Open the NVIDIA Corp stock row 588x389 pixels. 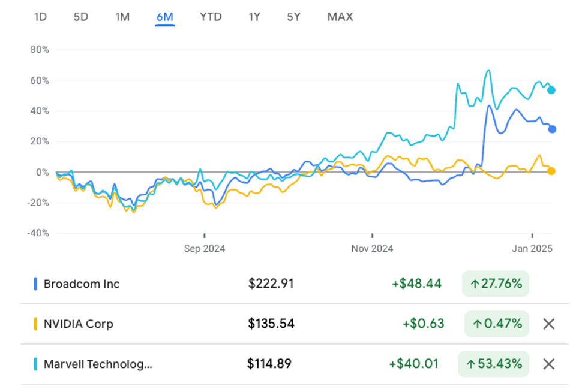[x=78, y=324]
